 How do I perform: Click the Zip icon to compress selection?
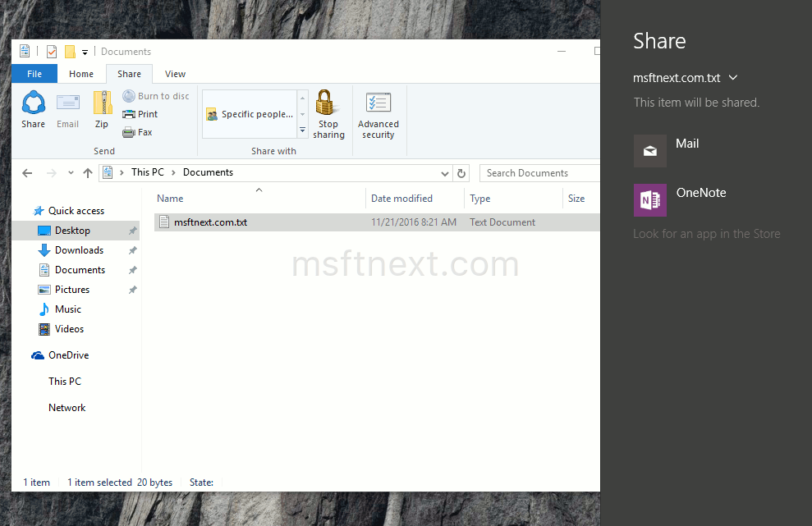tap(101, 111)
